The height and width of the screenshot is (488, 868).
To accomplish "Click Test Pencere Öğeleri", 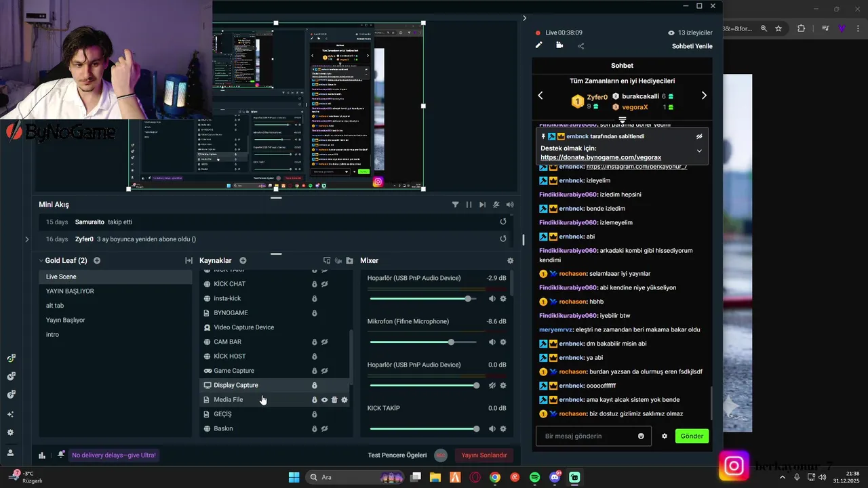I will (397, 455).
